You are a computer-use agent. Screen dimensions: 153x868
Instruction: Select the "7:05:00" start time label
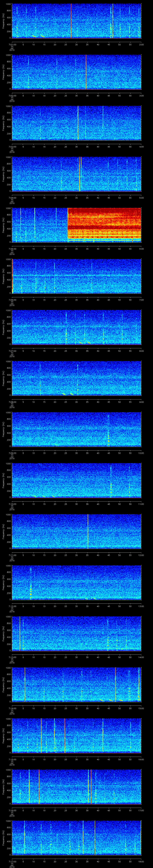pyautogui.click(x=12, y=249)
